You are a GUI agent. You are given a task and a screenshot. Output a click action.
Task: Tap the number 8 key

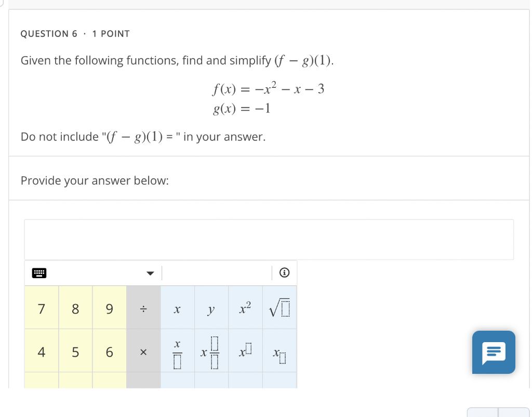(x=75, y=308)
